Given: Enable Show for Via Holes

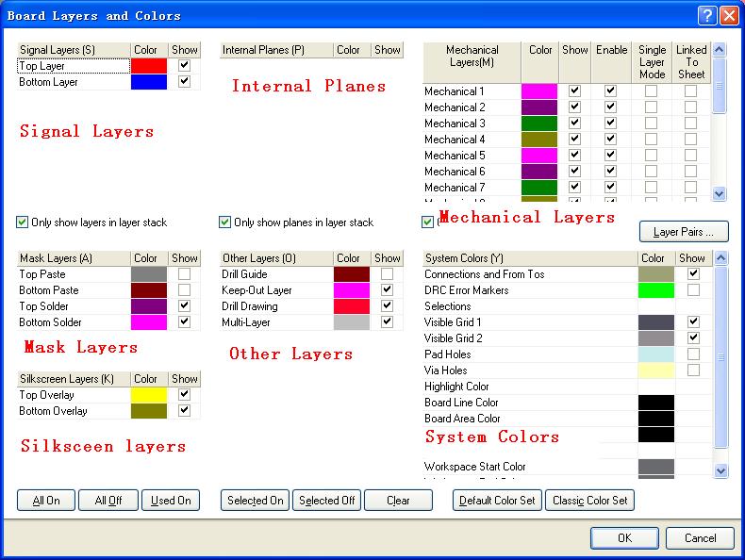Looking at the screenshot, I should coord(693,370).
